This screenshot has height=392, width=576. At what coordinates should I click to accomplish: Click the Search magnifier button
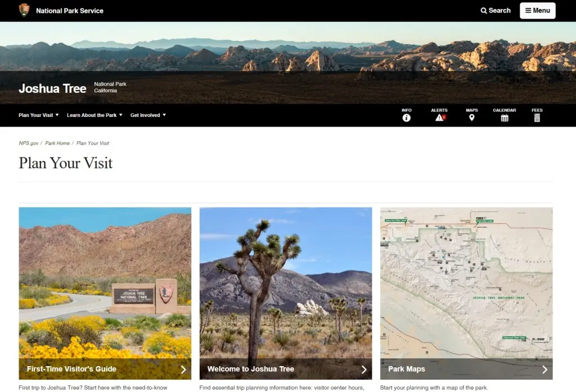[x=496, y=11]
